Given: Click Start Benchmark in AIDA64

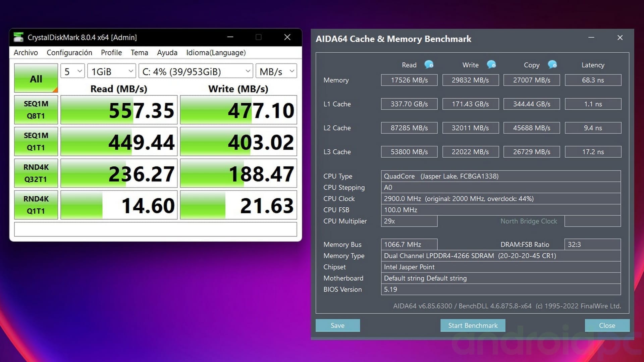Looking at the screenshot, I should point(473,325).
